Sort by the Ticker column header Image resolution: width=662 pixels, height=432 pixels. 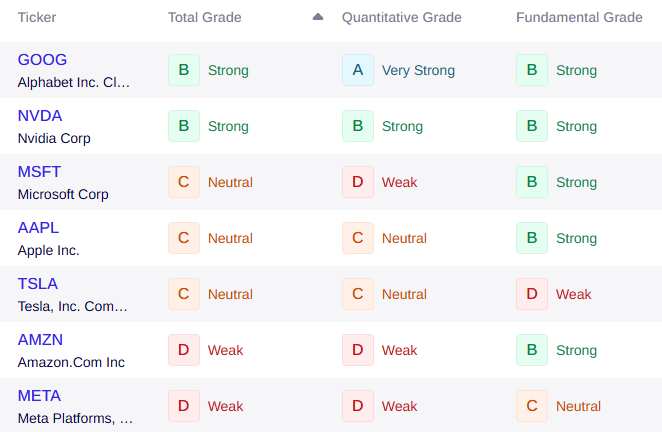37,17
